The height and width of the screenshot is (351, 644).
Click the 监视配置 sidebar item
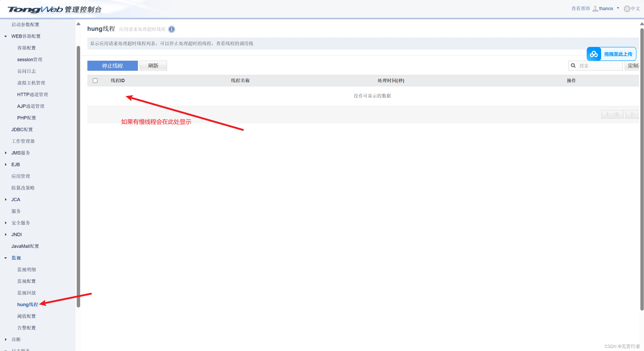27,281
